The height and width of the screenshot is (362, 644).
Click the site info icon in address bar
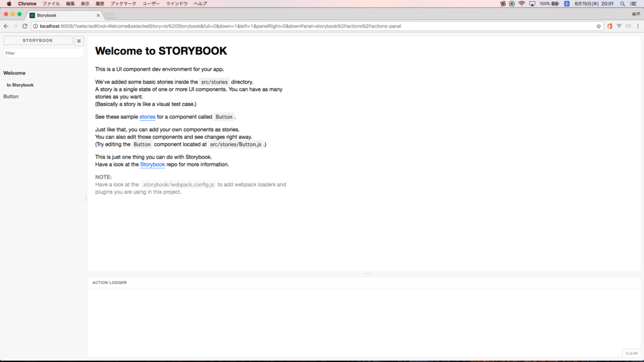[35, 26]
